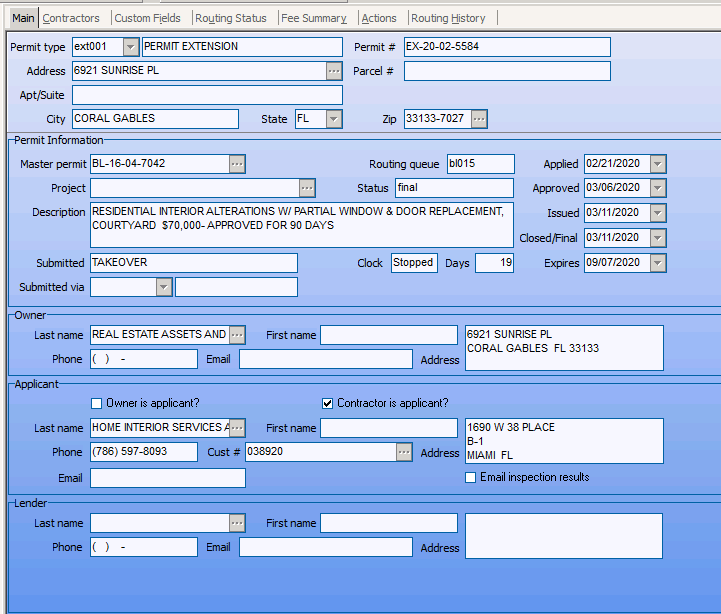Expand the Submitted via dropdown
Viewport: 721px width, 614px height.
164,287
